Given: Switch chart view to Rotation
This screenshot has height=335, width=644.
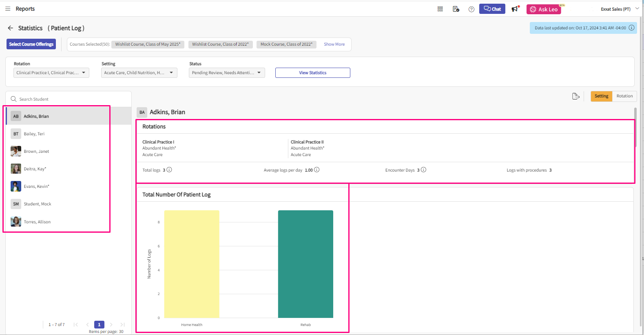Looking at the screenshot, I should 624,96.
